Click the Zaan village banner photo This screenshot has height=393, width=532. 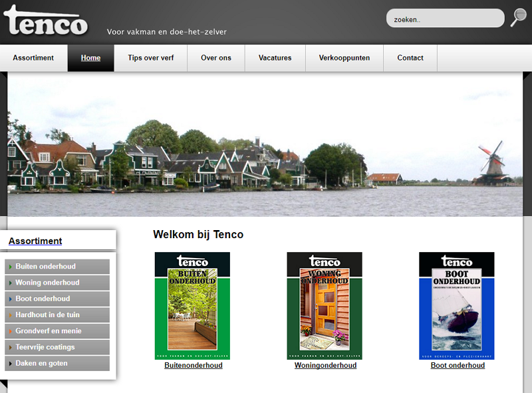265,144
